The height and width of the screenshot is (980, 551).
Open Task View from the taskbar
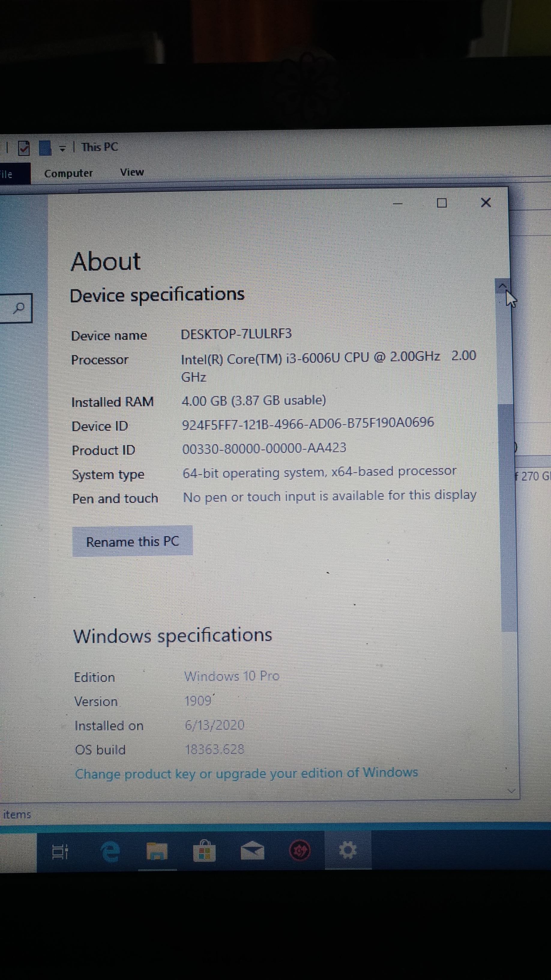60,852
